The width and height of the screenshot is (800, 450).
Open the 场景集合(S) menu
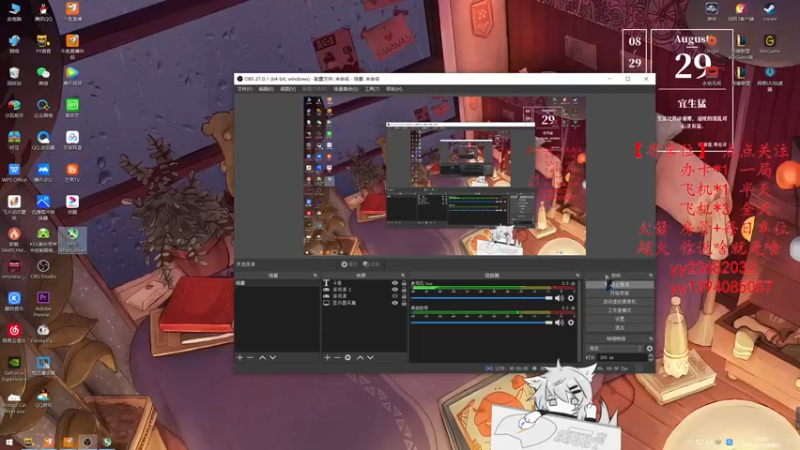click(345, 89)
